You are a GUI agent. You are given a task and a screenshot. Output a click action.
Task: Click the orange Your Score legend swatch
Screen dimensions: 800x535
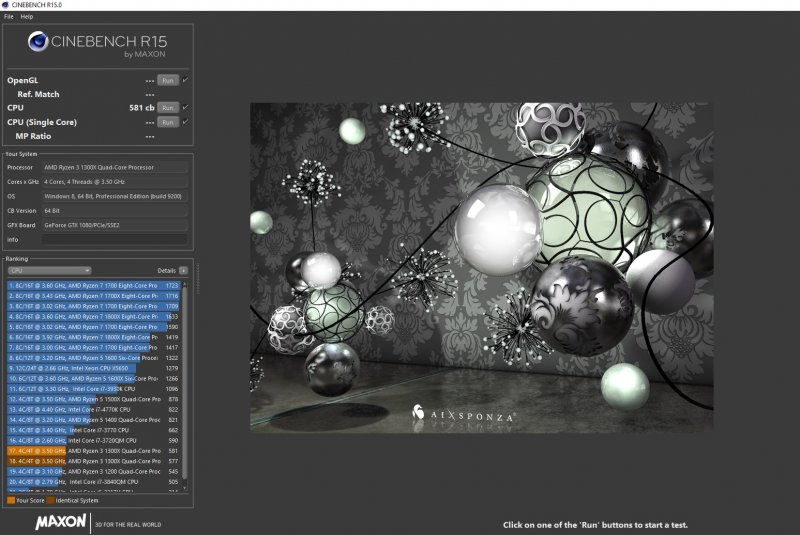pos(11,500)
